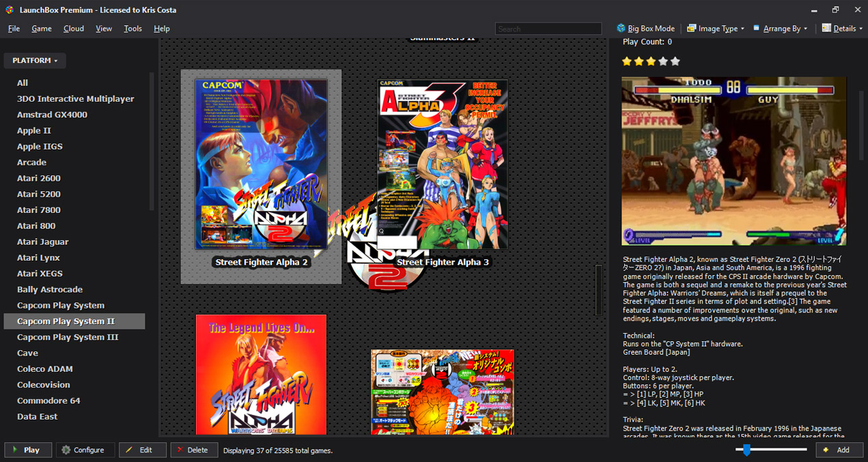Expand the PLATFORM dropdown
Screen dimensions: 868x462
coord(35,61)
